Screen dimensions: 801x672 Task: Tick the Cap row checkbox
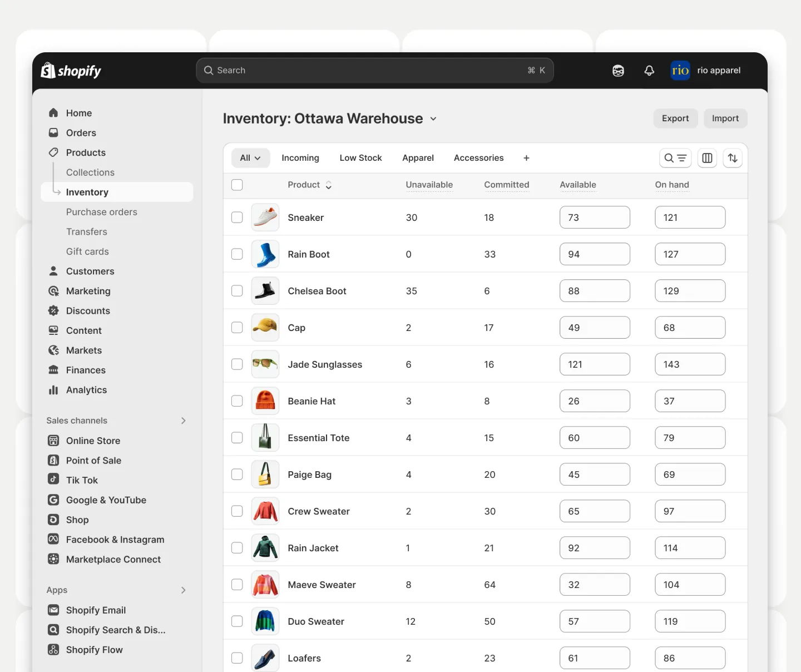[x=237, y=328]
